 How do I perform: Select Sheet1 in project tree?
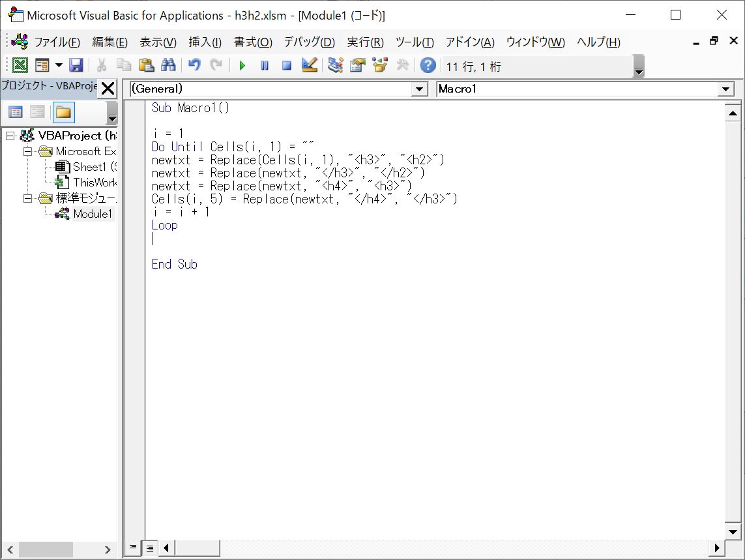pos(87,167)
